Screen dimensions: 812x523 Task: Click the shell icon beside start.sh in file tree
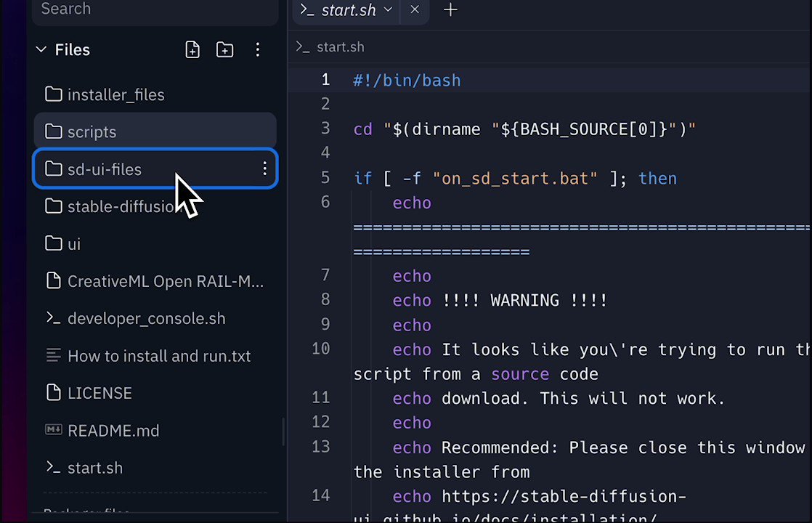tap(53, 466)
